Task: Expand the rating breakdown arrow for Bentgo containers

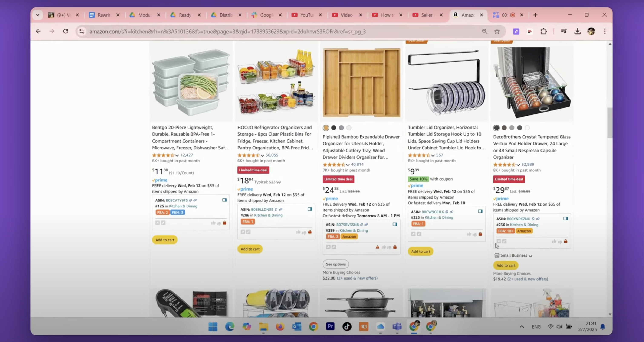Action: point(177,155)
